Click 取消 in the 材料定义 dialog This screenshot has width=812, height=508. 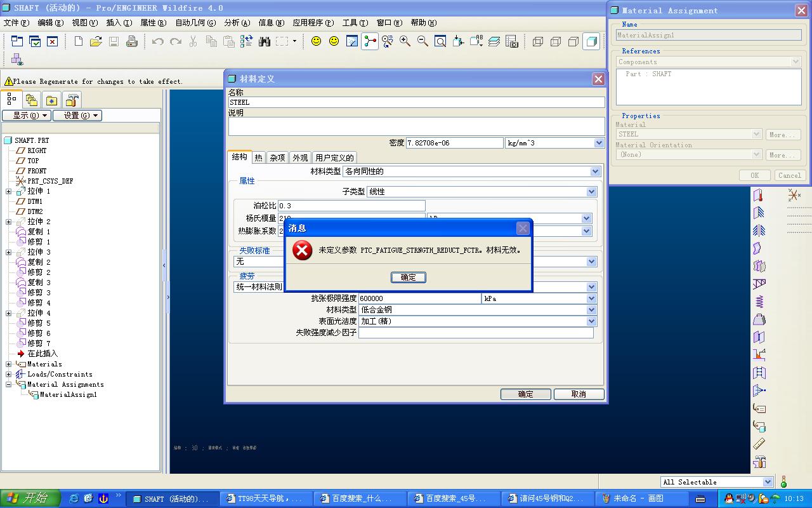pyautogui.click(x=579, y=394)
